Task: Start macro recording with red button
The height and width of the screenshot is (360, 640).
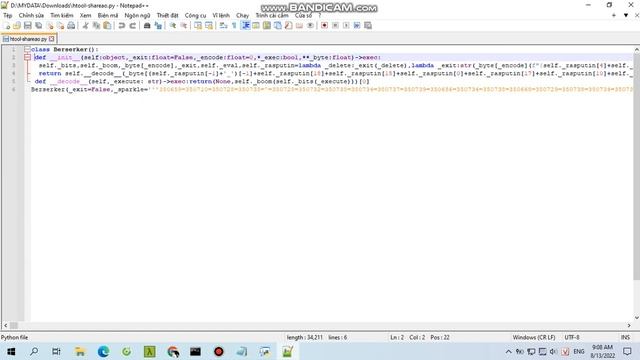Action: pyautogui.click(x=324, y=25)
